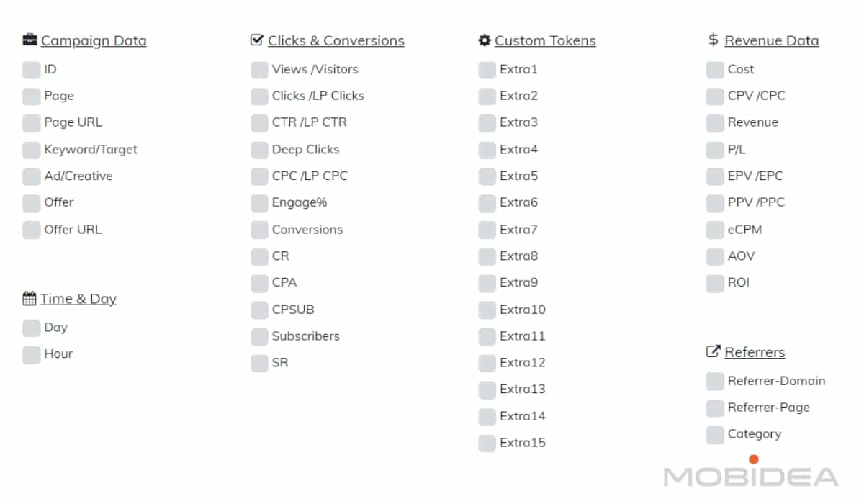Click the external-link icon beside Referrers

click(714, 352)
